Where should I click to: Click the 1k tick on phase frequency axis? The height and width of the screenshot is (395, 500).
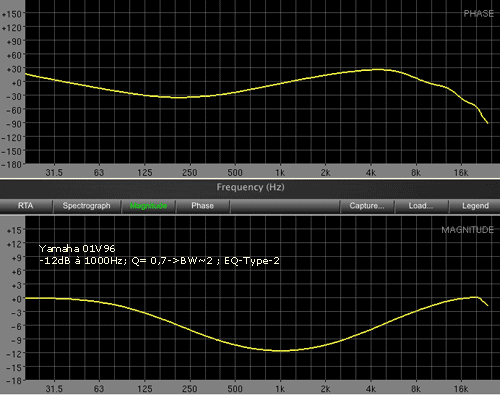point(280,173)
